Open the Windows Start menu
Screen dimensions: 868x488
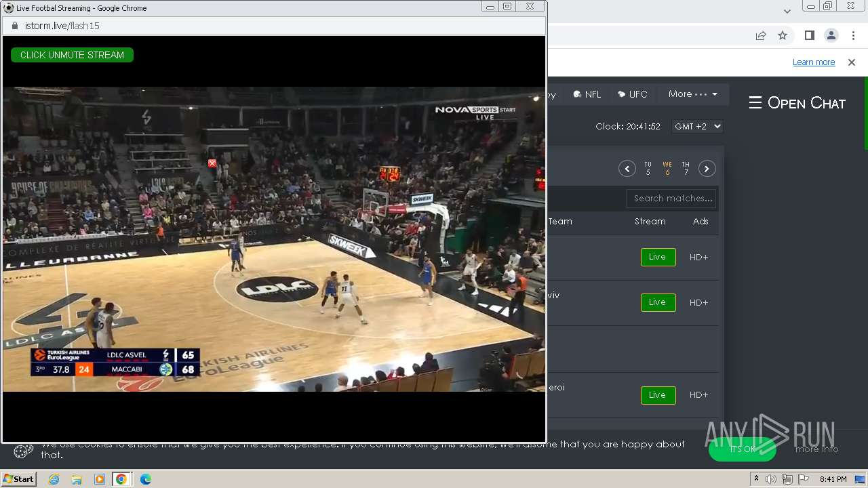click(x=18, y=479)
